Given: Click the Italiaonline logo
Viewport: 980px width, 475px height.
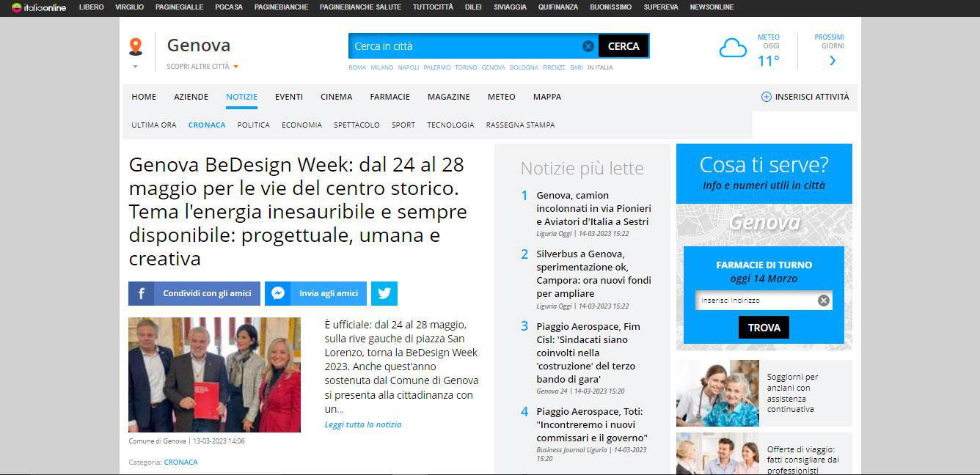Looking at the screenshot, I should 39,7.
